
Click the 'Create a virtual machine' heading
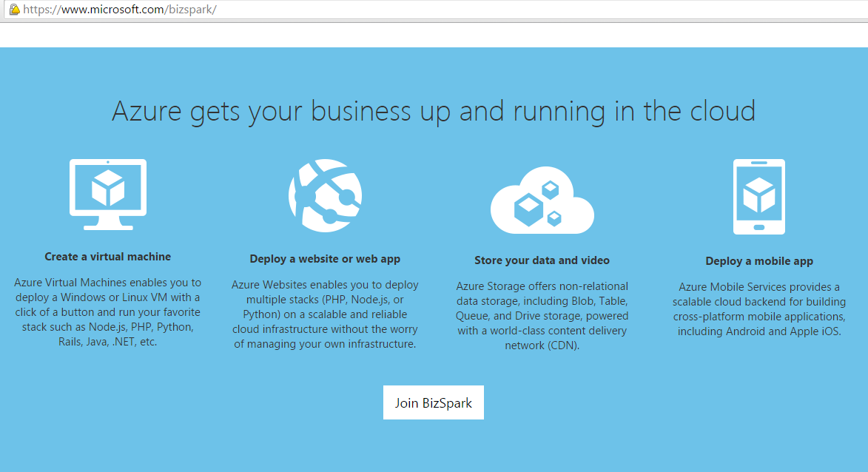(x=108, y=257)
